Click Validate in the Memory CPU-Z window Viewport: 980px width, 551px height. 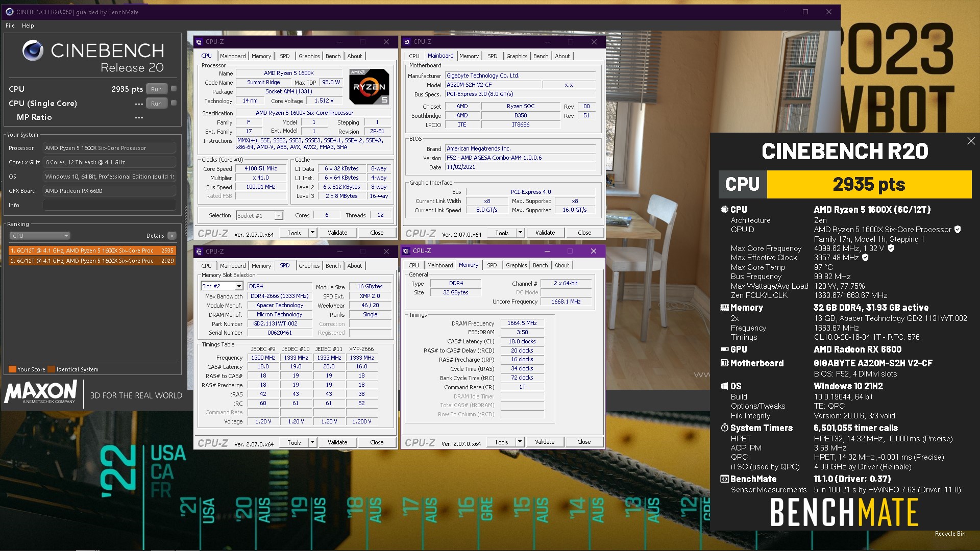545,442
